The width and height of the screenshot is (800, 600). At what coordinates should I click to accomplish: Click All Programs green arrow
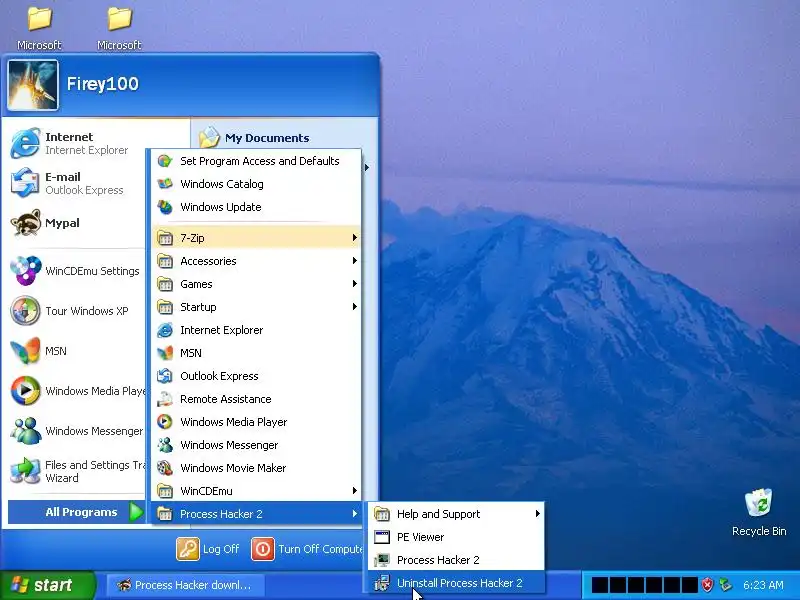[x=136, y=512]
